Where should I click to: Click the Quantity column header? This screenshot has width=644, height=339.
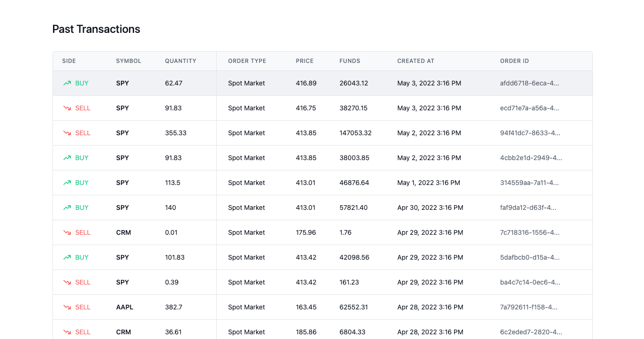[x=181, y=61]
